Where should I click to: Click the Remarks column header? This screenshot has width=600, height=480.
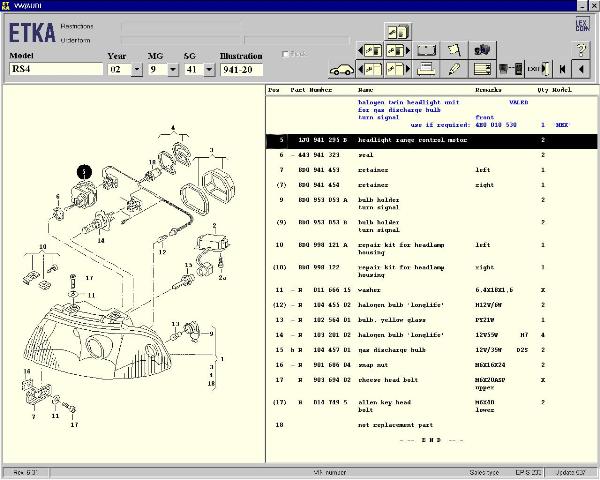(x=490, y=90)
